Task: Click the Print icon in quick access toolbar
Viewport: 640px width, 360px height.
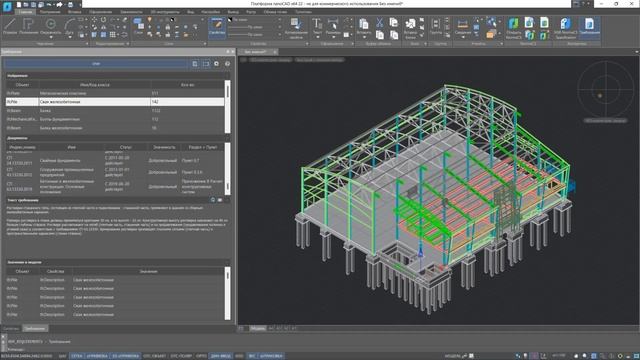Action: [x=70, y=4]
